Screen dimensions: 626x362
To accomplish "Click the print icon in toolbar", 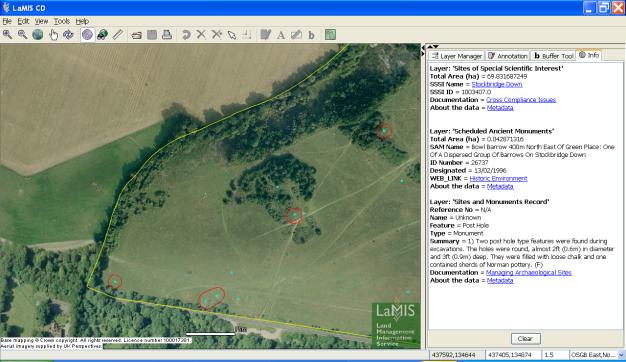I will [167, 35].
